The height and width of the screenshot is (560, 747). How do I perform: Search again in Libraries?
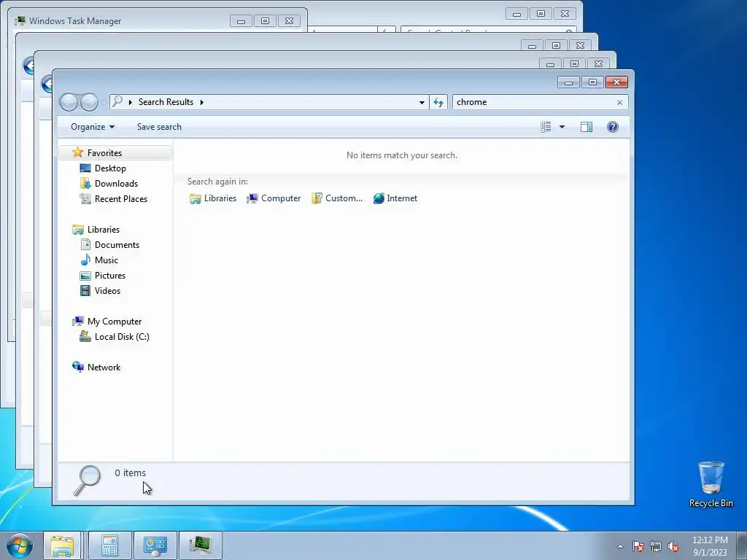click(x=213, y=198)
